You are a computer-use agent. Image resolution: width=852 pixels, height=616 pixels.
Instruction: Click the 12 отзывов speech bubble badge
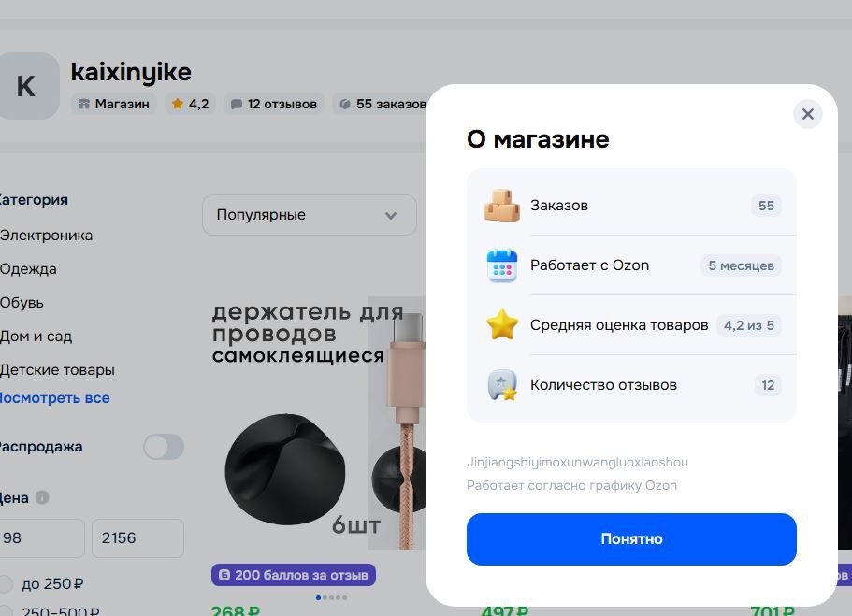(x=274, y=104)
